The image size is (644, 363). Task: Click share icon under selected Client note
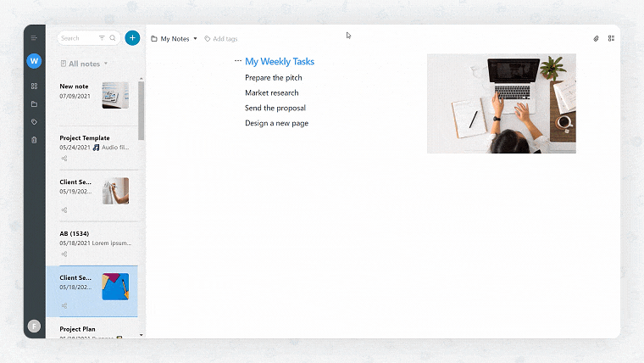pyautogui.click(x=64, y=306)
